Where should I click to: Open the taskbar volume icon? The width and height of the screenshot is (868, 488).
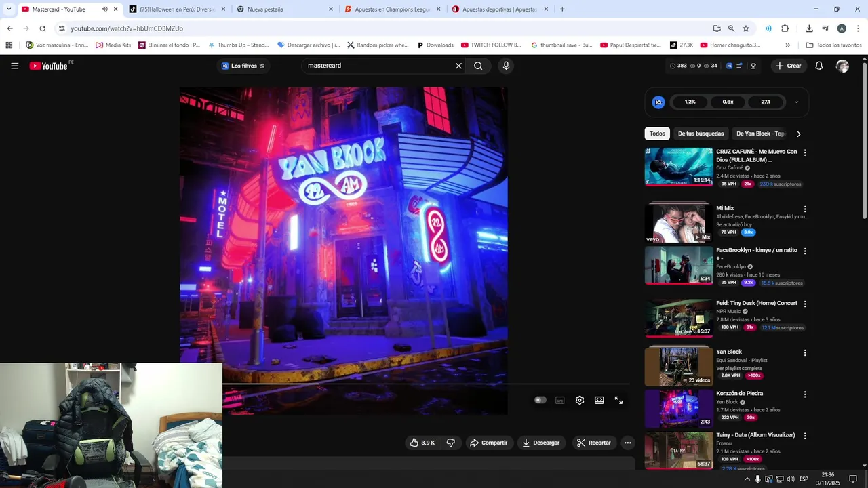click(790, 479)
